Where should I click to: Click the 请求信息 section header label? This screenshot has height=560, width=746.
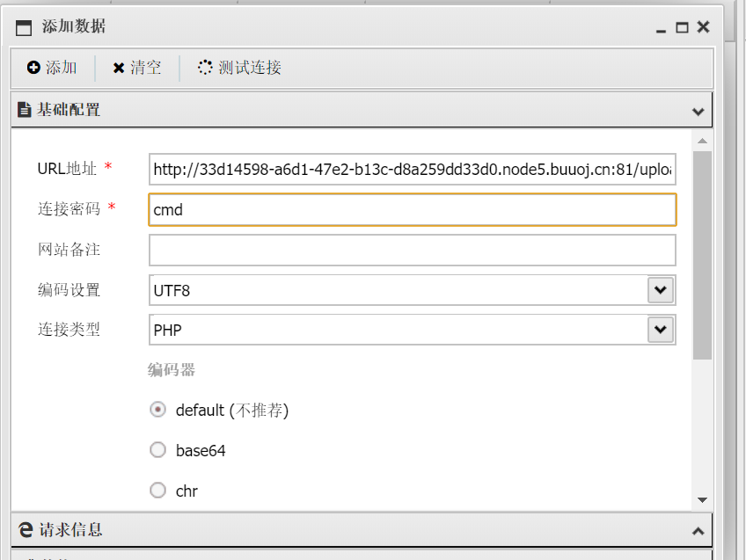[70, 530]
